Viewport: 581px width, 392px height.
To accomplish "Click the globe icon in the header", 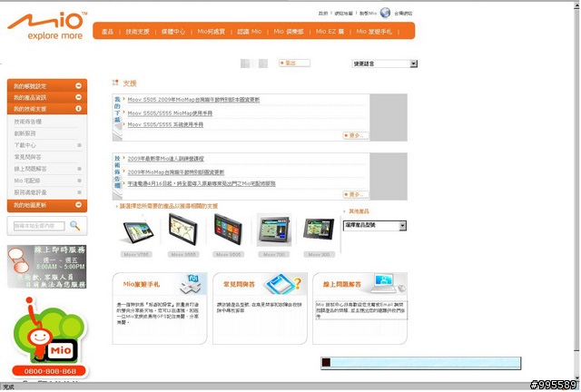I will (385, 13).
